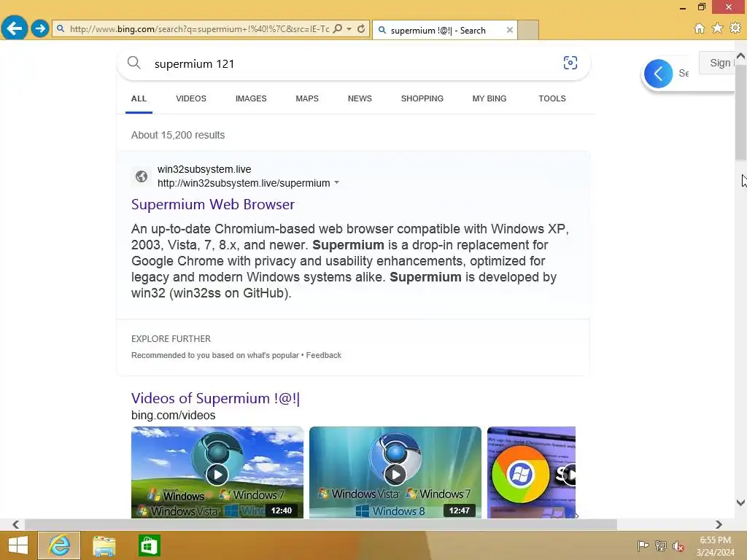Image resolution: width=747 pixels, height=560 pixels.
Task: Click the Internet Explorer taskbar icon
Action: [59, 545]
